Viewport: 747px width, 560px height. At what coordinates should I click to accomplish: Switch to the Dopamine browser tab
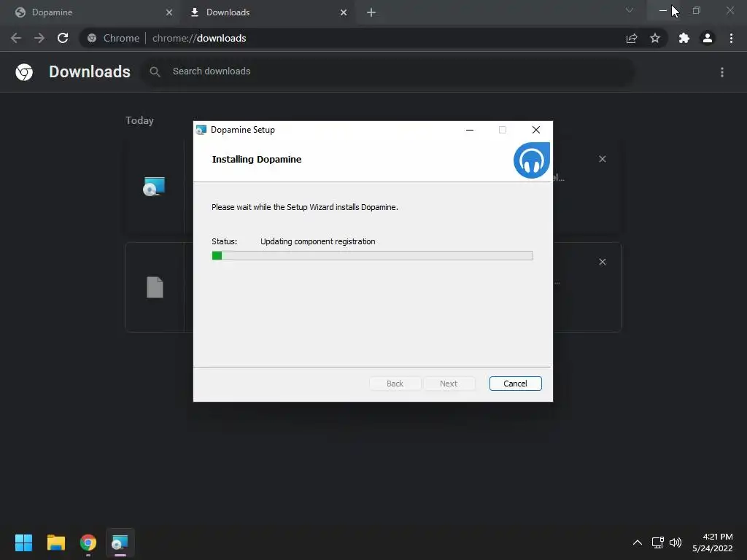point(90,12)
